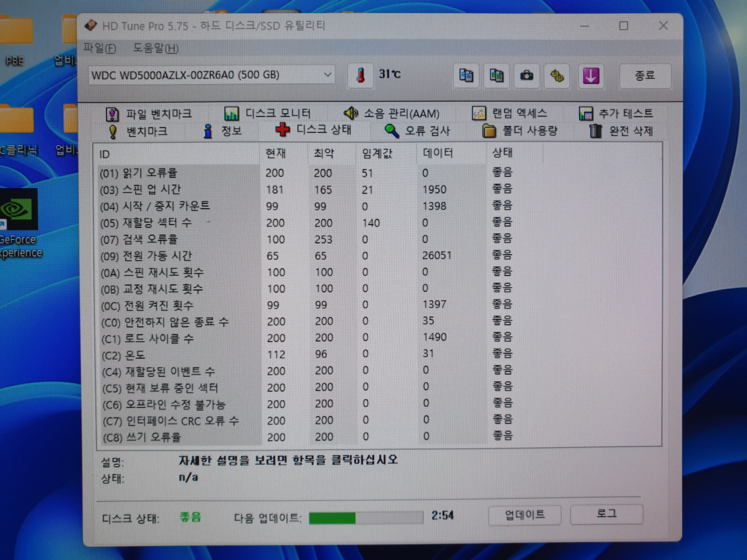The image size is (747, 560).
Task: Select the 디스크 상태 tab
Action: [314, 130]
